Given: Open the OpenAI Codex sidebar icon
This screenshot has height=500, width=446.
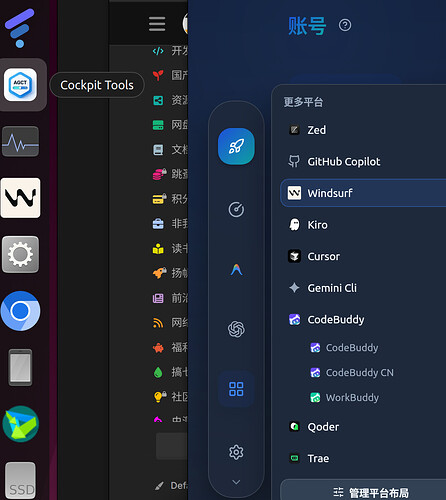Looking at the screenshot, I should [236, 329].
